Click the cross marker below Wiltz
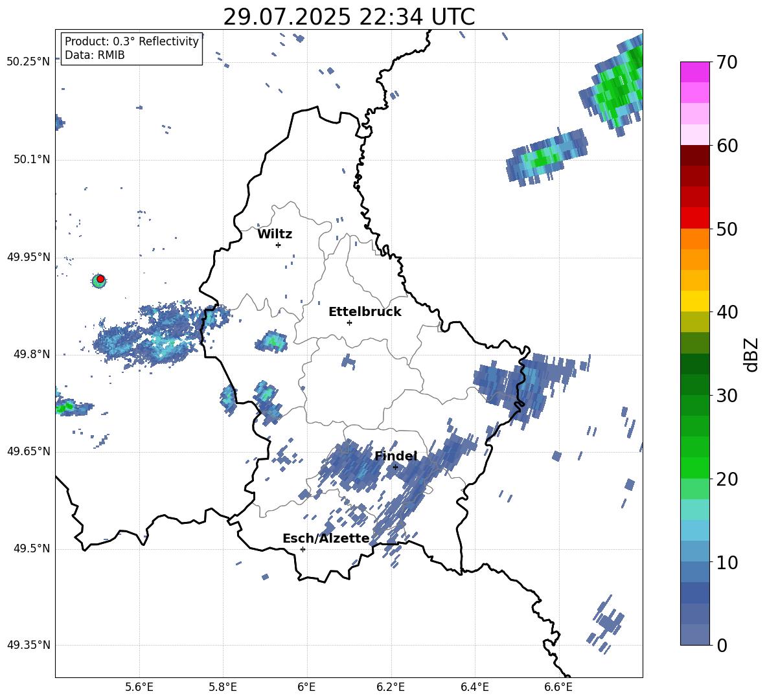 (278, 245)
